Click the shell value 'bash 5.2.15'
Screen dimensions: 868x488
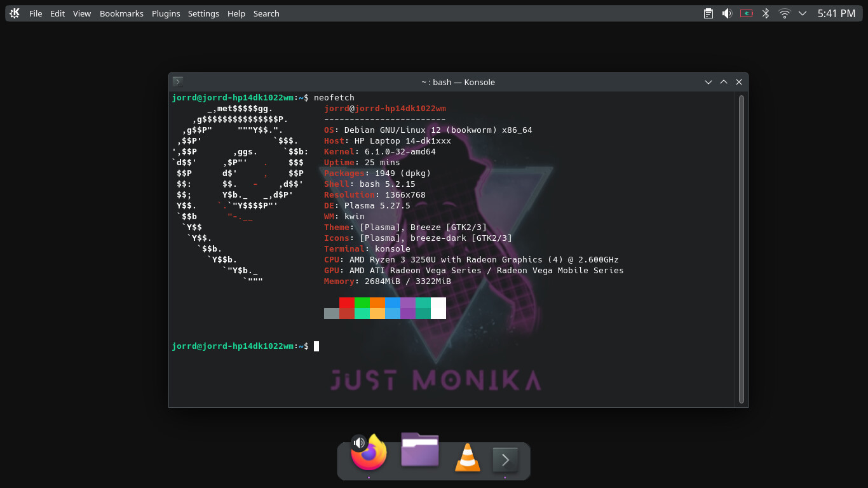click(x=388, y=184)
